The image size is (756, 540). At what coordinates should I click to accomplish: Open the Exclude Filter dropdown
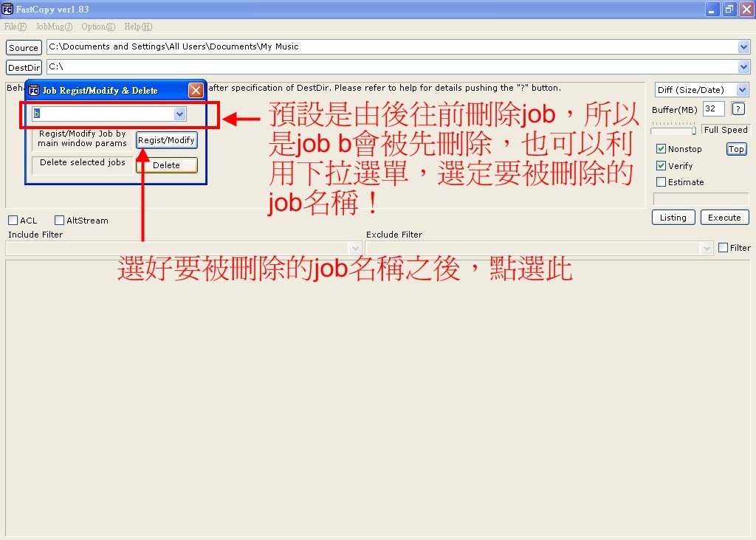coord(707,249)
